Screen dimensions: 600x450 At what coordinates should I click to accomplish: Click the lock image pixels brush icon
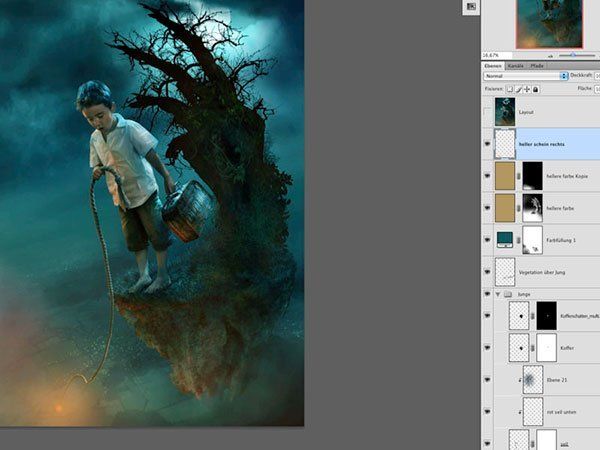tap(518, 90)
